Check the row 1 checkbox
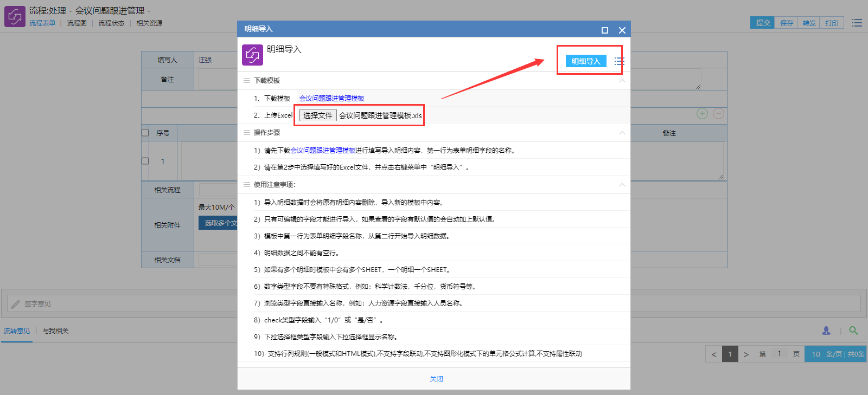This screenshot has width=868, height=395. [x=145, y=161]
